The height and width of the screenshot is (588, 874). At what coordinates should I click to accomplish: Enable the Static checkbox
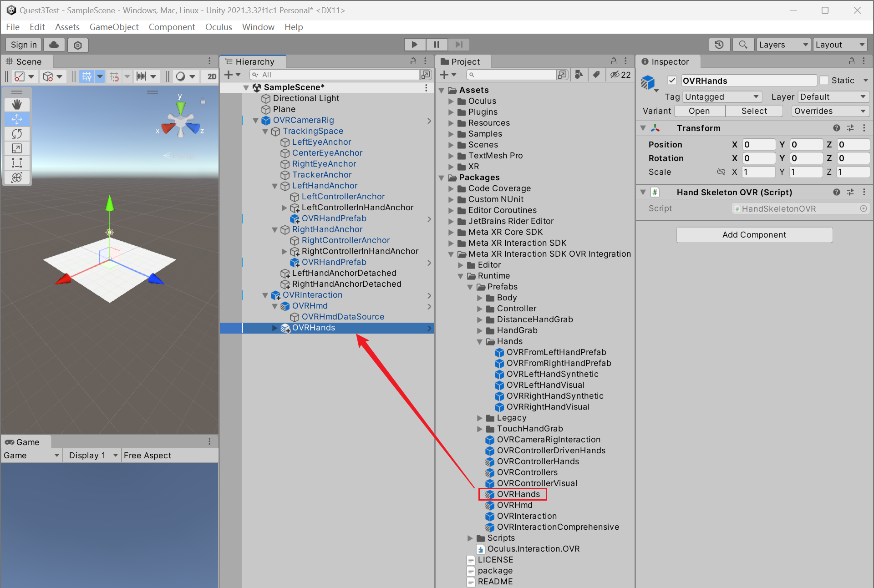tap(824, 81)
